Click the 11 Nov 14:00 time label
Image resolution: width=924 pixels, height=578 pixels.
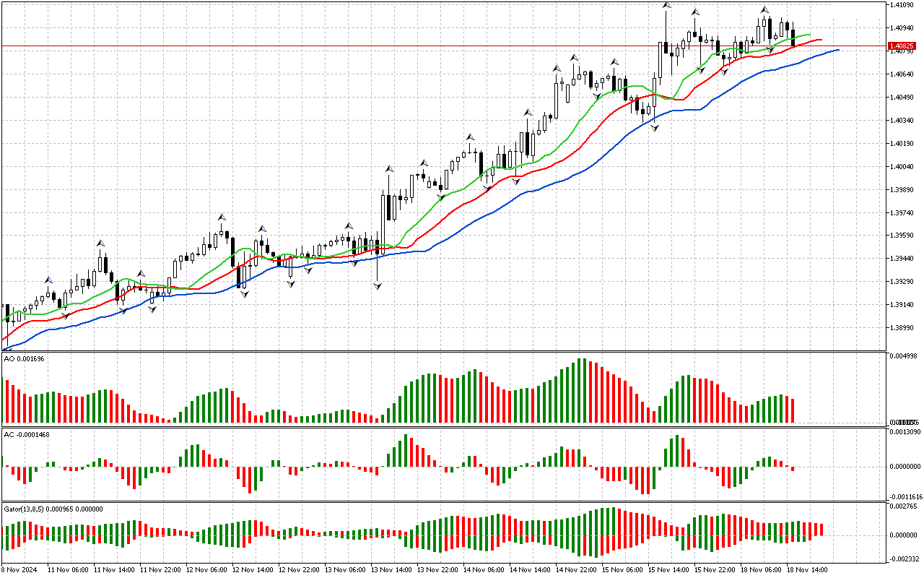pos(114,570)
